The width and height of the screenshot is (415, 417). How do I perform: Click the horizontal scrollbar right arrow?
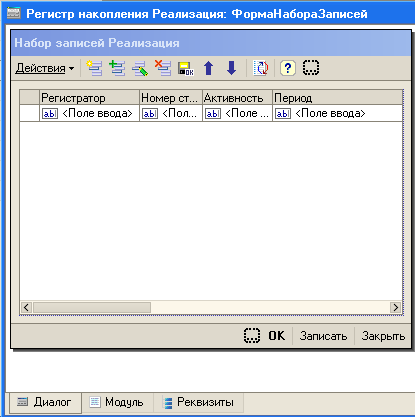coord(395,307)
